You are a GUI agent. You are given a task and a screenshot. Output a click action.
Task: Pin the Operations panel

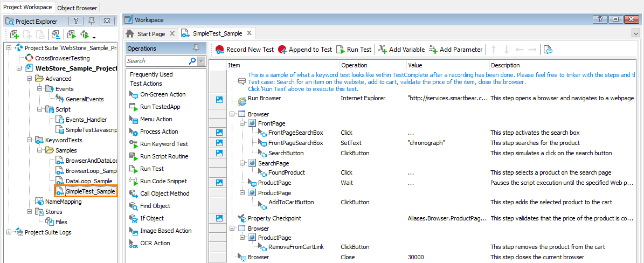tap(196, 48)
